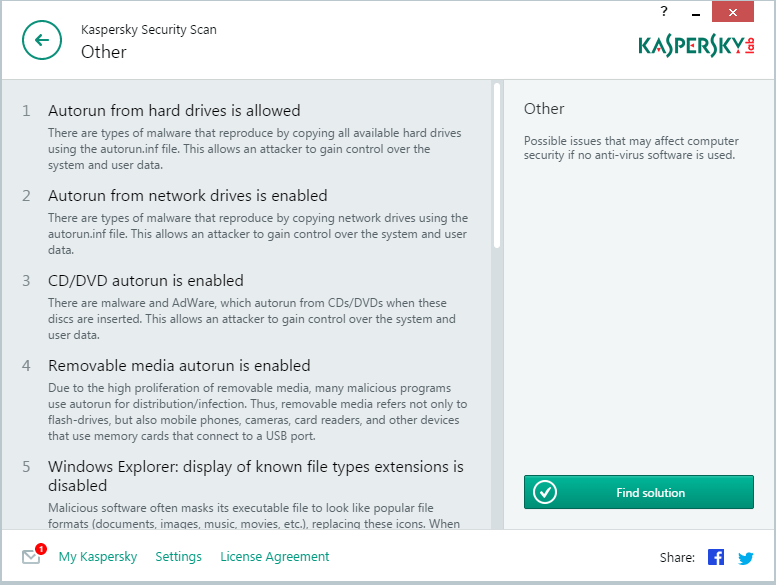
Task: Select 'Autorun from hard drives is allowed' issue
Action: [174, 111]
